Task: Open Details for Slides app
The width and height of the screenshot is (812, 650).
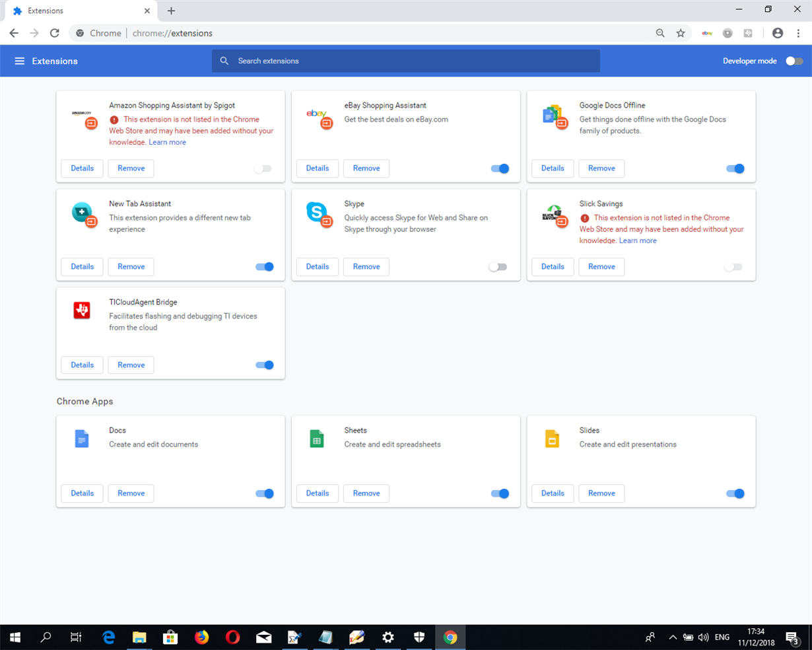Action: pos(553,493)
